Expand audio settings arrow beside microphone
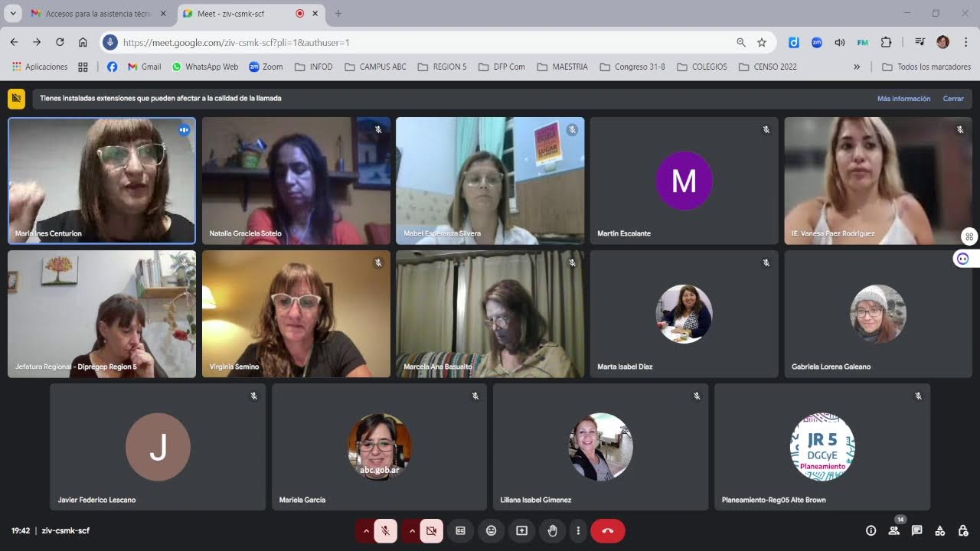 coord(365,530)
